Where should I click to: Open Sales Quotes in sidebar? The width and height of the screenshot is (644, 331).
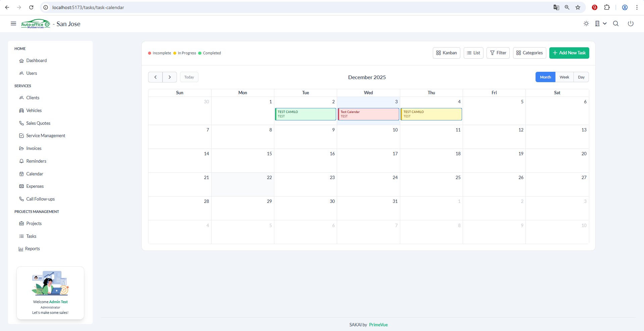pos(38,123)
